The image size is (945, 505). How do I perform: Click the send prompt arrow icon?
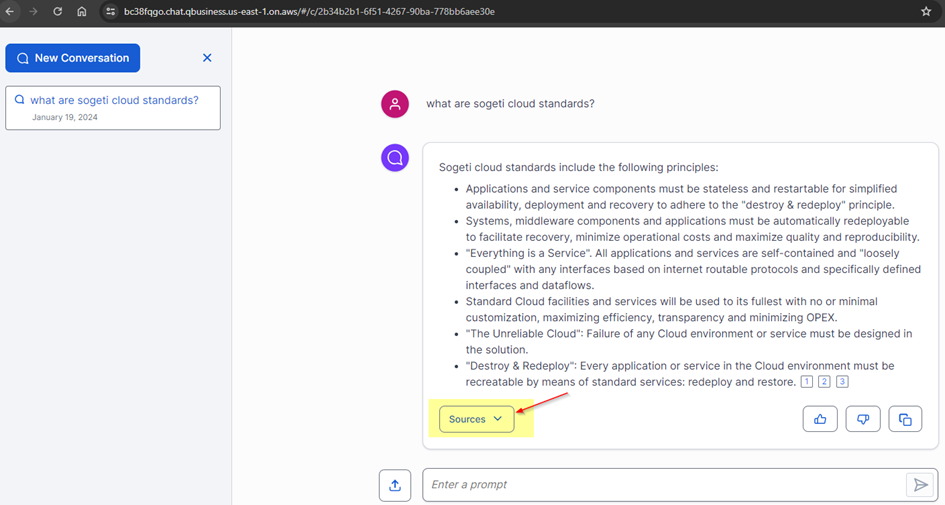tap(920, 485)
